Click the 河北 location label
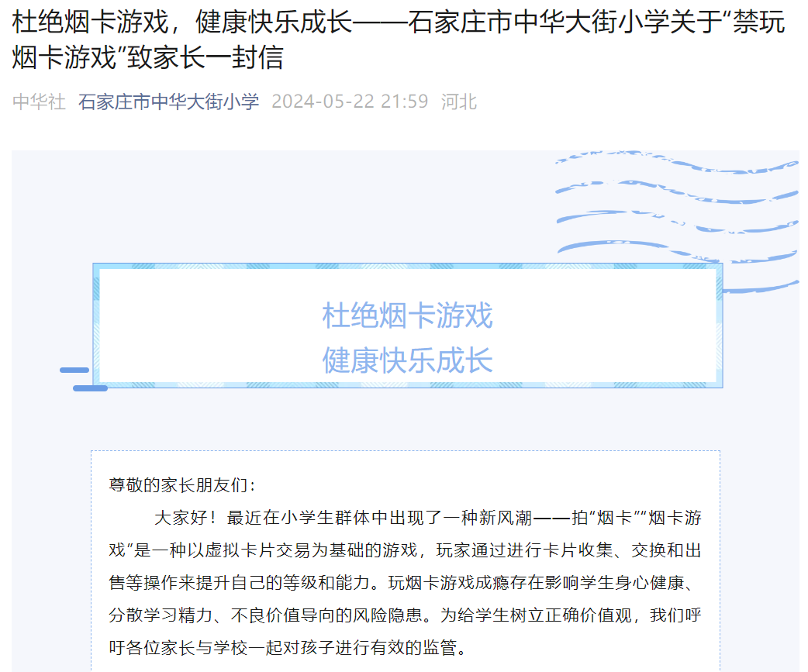This screenshot has height=672, width=808. [x=459, y=102]
